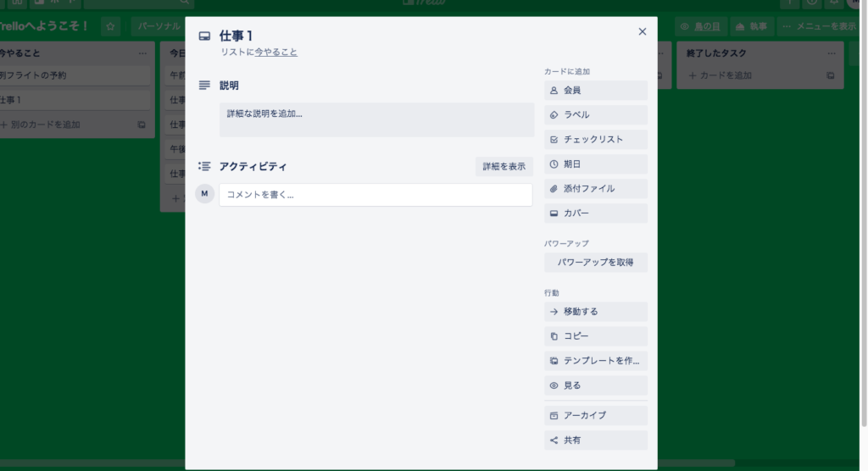This screenshot has height=471, width=868.
Task: Star the Trelloへようこそ board
Action: 110,26
